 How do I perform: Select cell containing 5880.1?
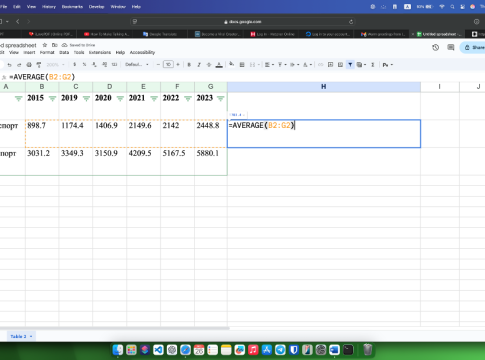(211, 161)
